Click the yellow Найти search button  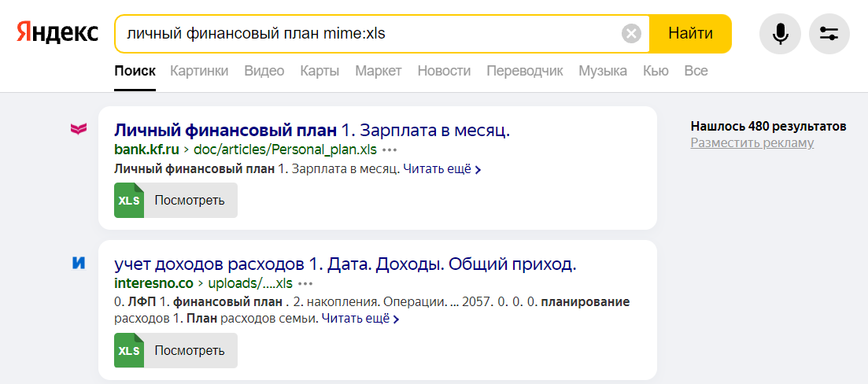tap(690, 34)
